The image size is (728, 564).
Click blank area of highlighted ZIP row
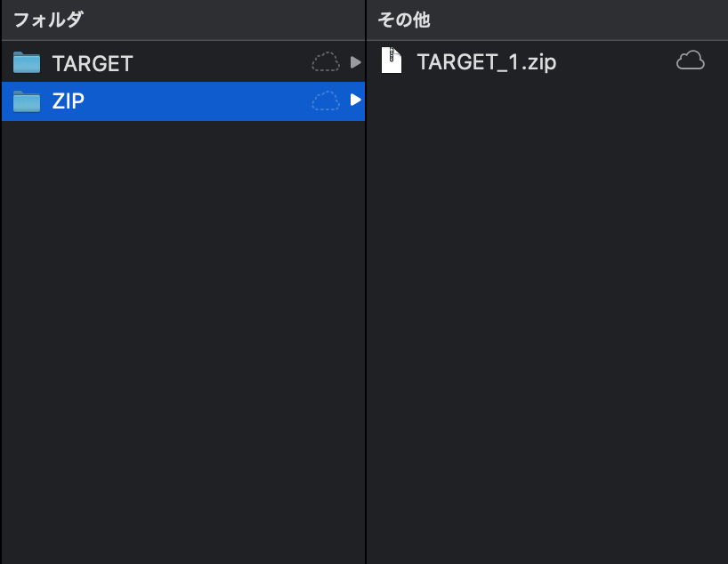pyautogui.click(x=198, y=101)
